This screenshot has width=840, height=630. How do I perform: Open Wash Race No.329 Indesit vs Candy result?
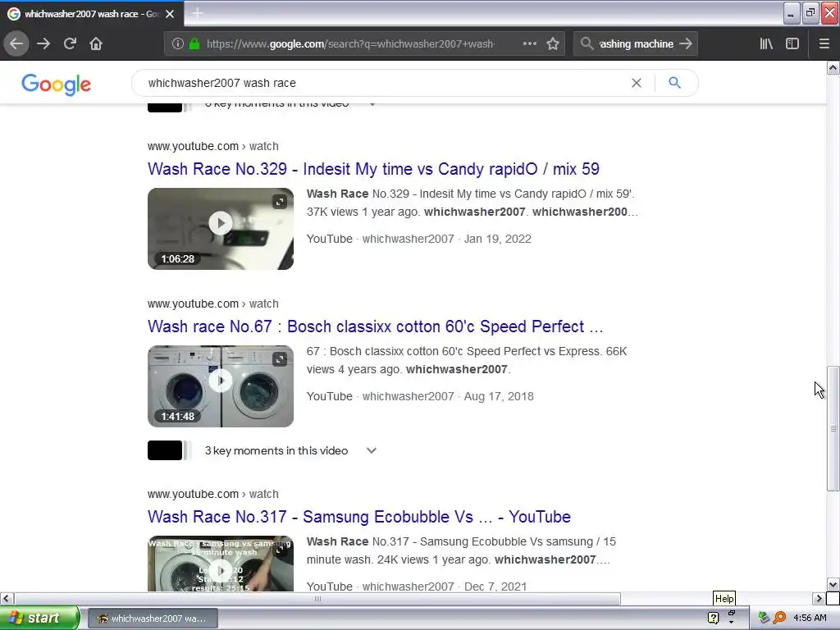(x=373, y=169)
